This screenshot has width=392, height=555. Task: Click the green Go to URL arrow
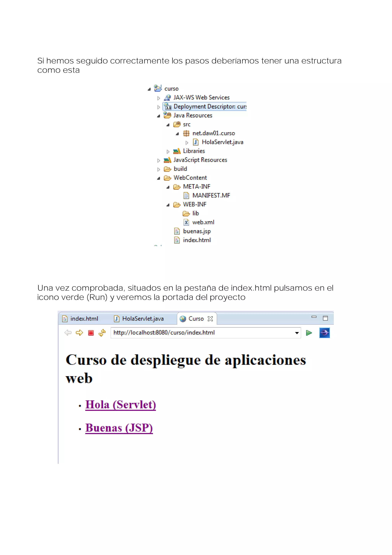point(309,333)
